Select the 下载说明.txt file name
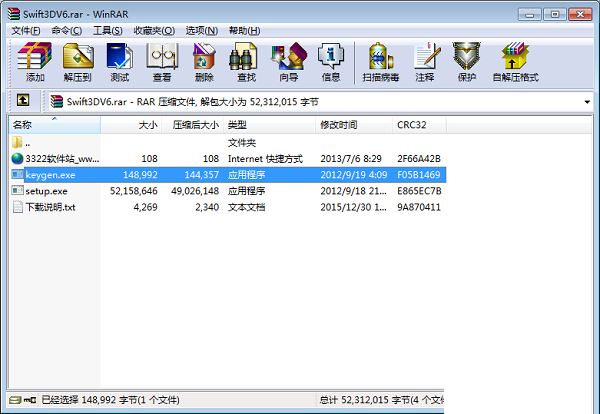 coord(50,207)
